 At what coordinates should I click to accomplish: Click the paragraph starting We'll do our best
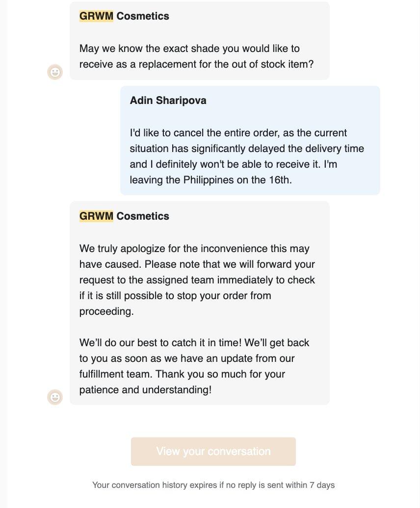pyautogui.click(x=194, y=366)
